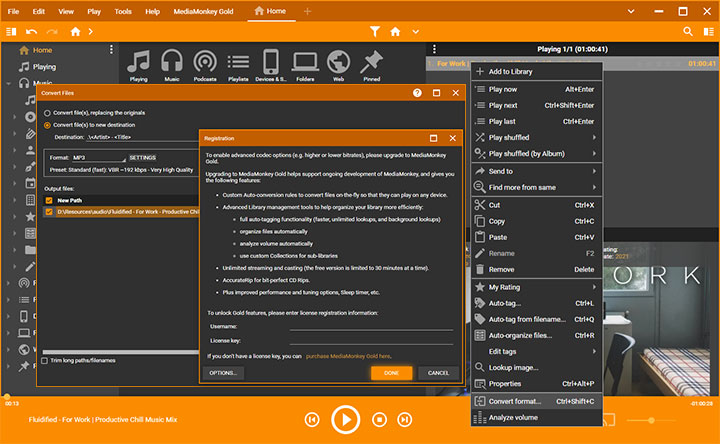Uncheck the New Path header checkbox
Viewport: 720px width, 444px height.
pyautogui.click(x=48, y=200)
